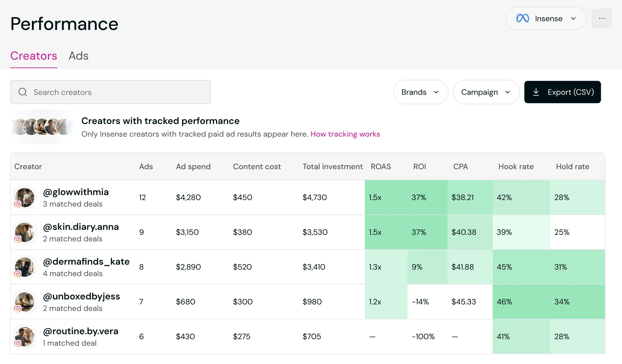Image resolution: width=622 pixels, height=364 pixels.
Task: Sort by the Hook rate column header
Action: (516, 167)
